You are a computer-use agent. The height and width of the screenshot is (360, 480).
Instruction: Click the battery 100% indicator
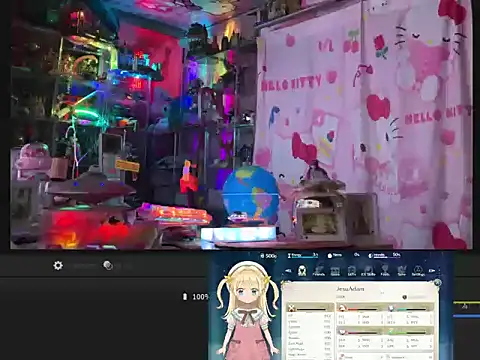[x=196, y=296]
